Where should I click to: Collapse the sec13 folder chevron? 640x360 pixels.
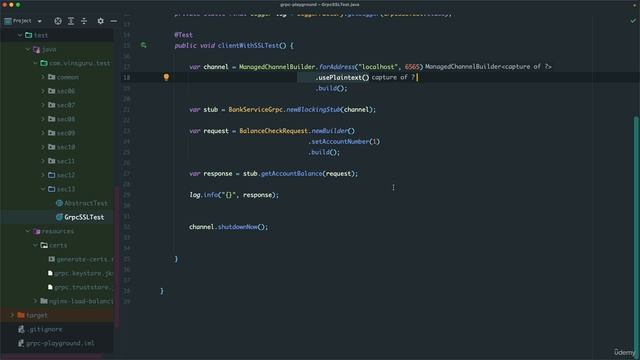click(x=43, y=189)
